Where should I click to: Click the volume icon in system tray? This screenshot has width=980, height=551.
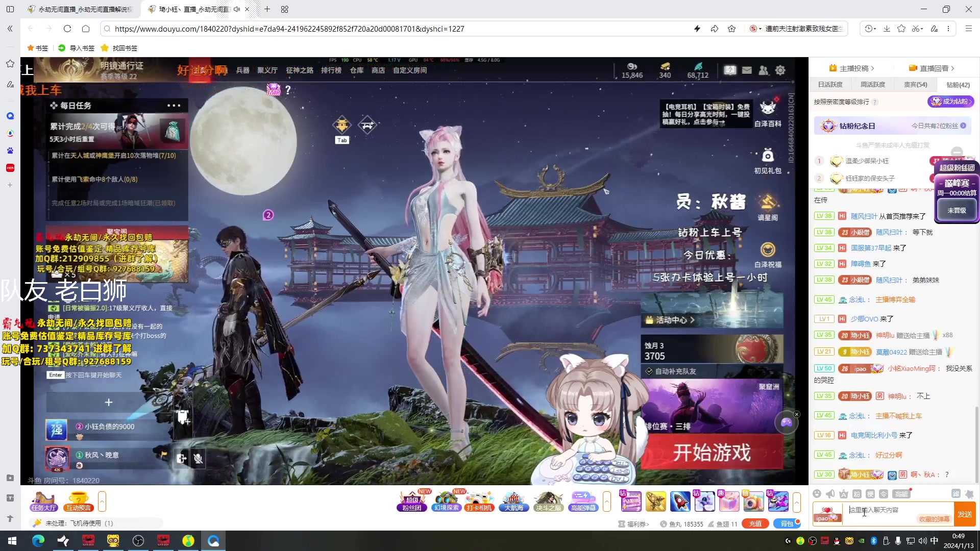tap(922, 541)
